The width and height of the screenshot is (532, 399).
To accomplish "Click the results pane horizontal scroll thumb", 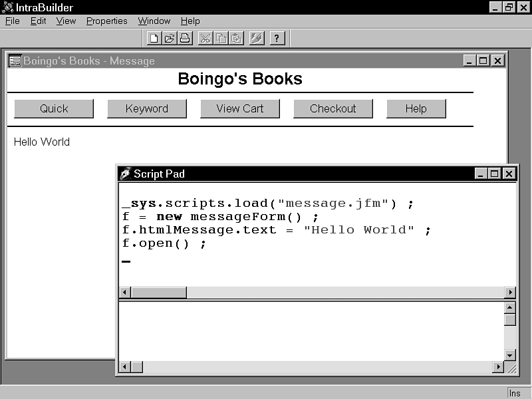I will [137, 367].
